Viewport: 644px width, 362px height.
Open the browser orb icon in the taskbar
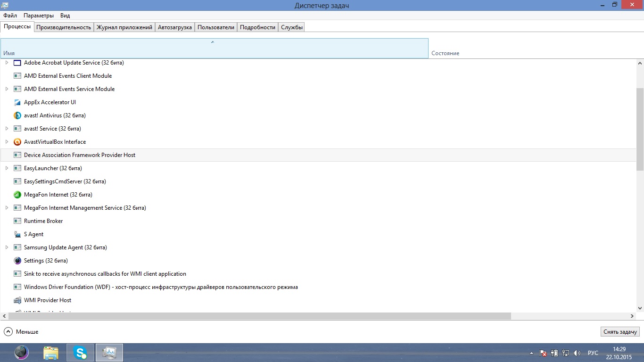[22, 353]
